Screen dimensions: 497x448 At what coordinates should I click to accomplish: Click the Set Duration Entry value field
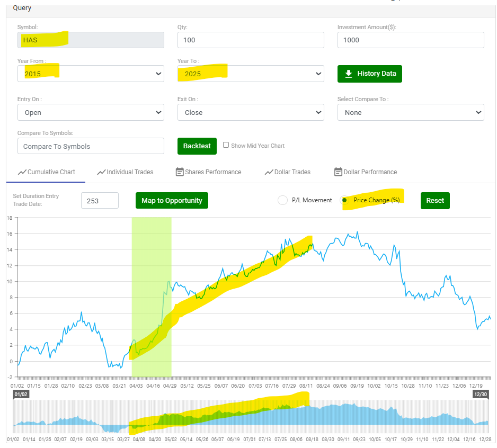click(100, 201)
